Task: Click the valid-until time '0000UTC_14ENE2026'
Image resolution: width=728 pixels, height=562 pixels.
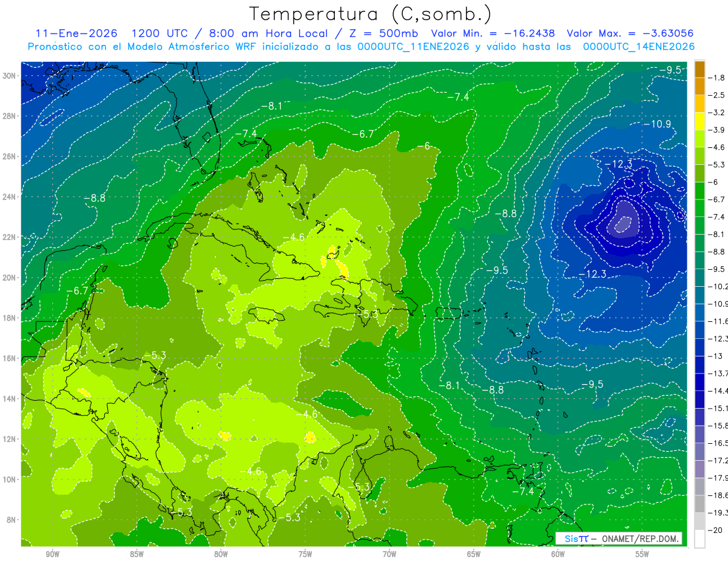Action: pos(638,47)
